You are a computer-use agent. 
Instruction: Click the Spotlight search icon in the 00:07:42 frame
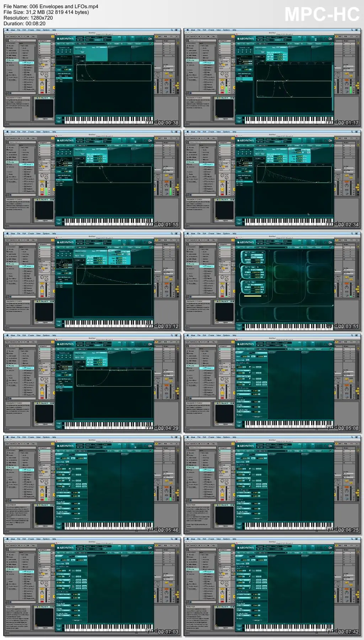(x=352, y=539)
